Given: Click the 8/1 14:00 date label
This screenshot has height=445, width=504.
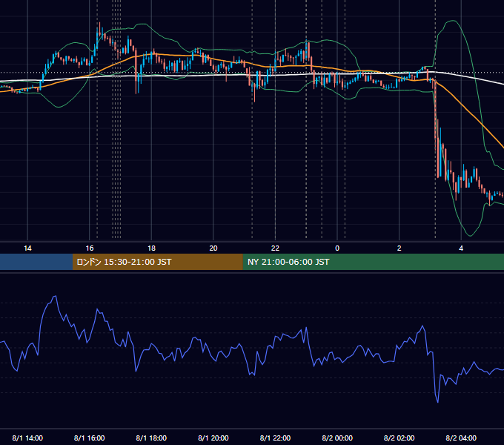Looking at the screenshot, I should coord(27,438).
